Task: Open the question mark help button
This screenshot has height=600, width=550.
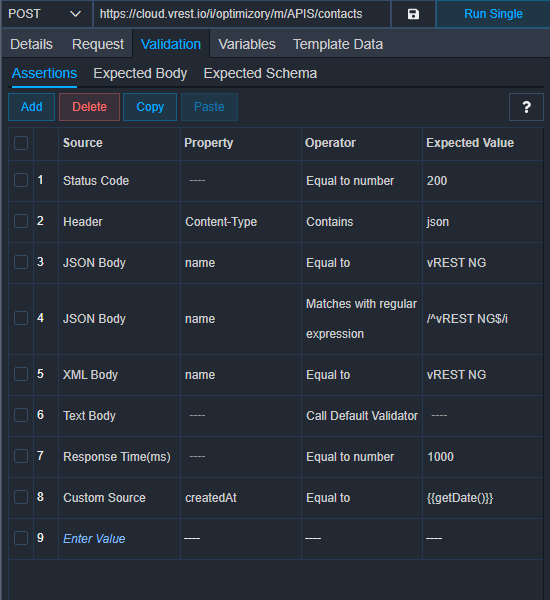Action: point(526,107)
